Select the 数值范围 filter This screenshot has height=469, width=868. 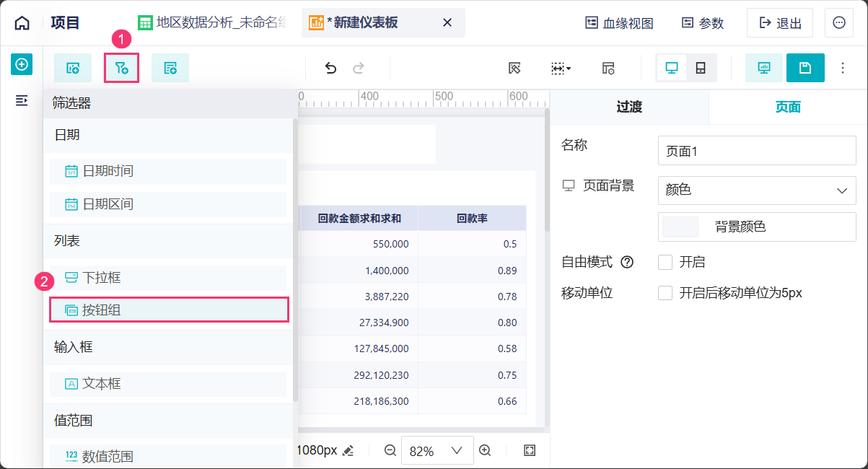[168, 457]
